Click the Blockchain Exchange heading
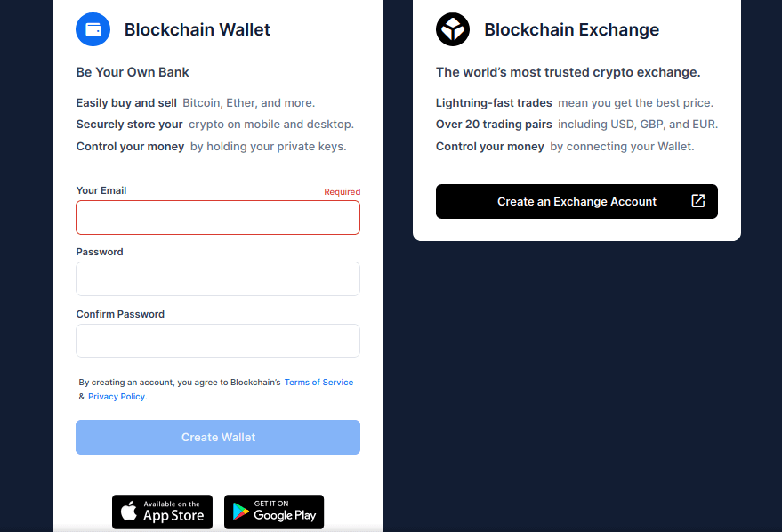The image size is (782, 532). tap(571, 30)
